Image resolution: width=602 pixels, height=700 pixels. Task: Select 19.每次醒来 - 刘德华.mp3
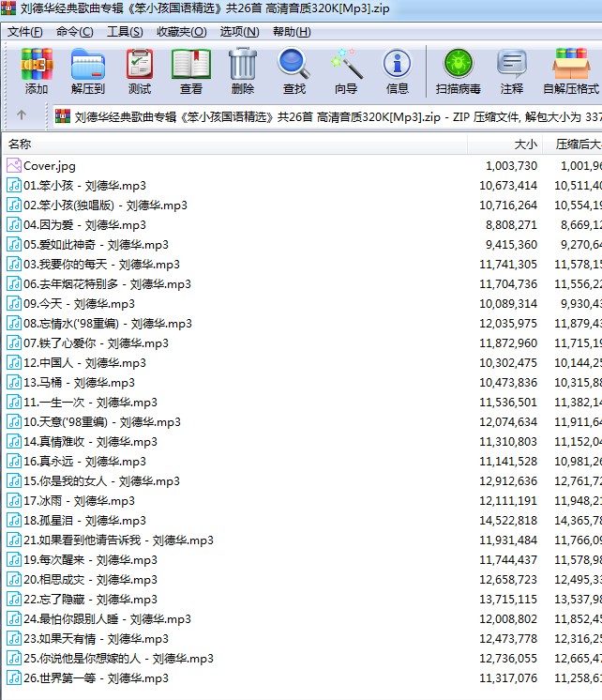pos(91,560)
